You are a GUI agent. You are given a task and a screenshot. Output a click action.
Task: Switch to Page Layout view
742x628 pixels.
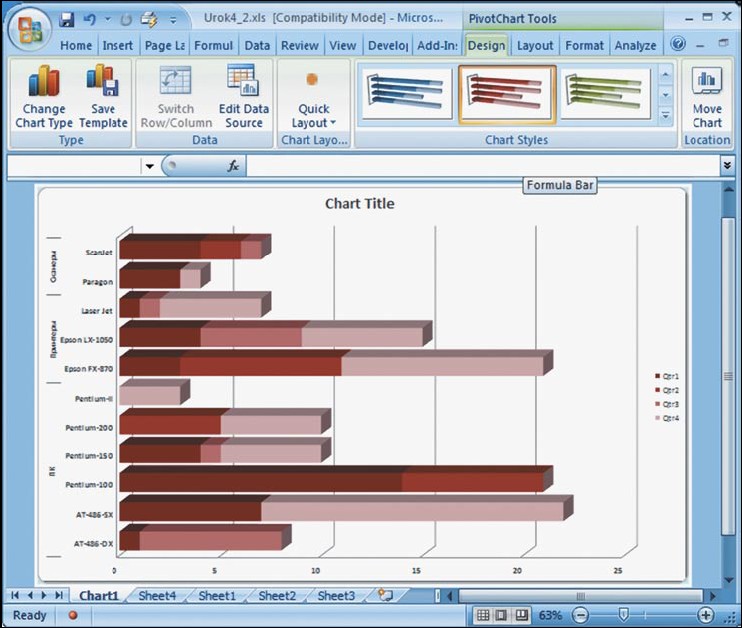coord(502,615)
